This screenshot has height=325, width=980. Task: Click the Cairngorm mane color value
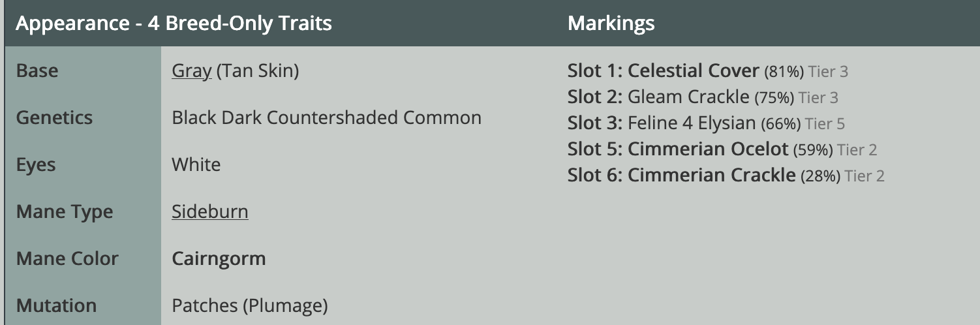pyautogui.click(x=219, y=258)
